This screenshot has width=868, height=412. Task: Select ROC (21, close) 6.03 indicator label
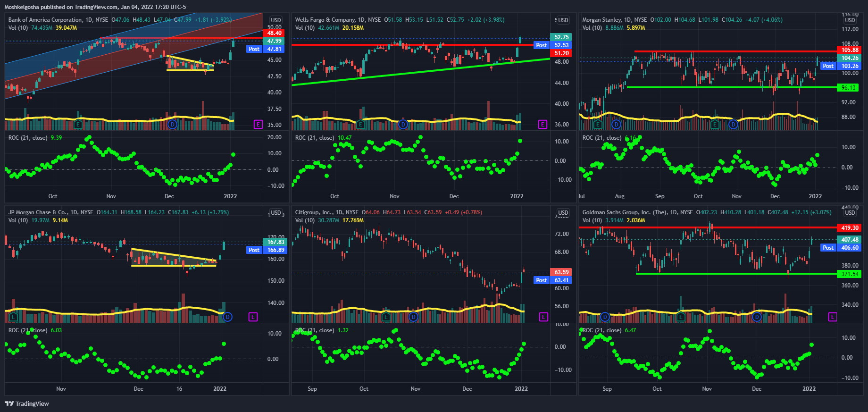tap(35, 330)
